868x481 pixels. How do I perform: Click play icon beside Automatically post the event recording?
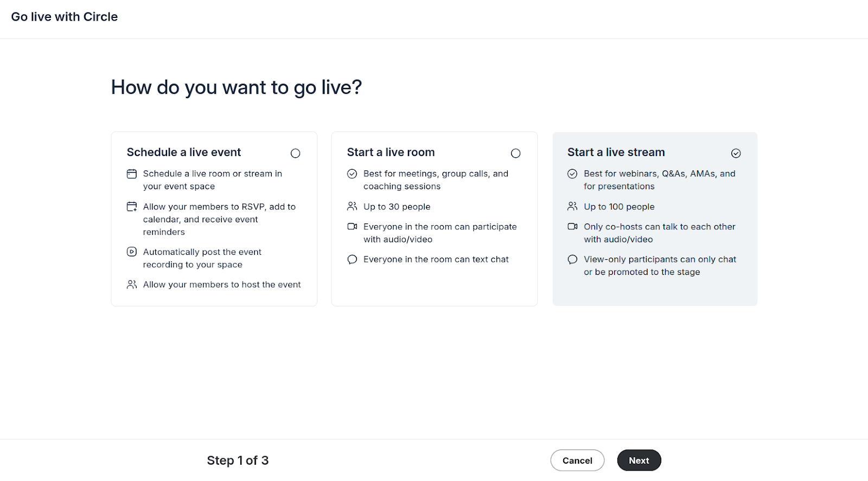tap(132, 252)
